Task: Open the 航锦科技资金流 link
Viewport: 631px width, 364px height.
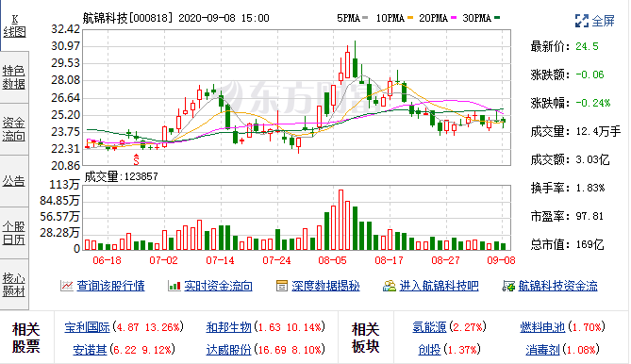Action: (x=557, y=286)
